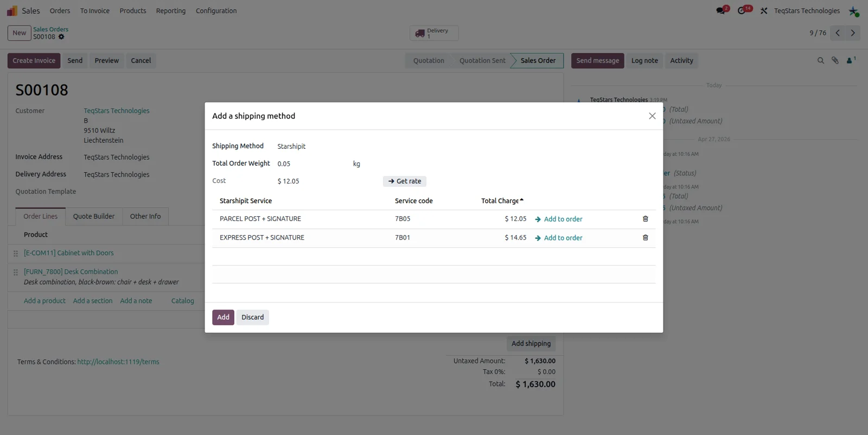
Task: Click the Service code column header
Action: pos(414,201)
